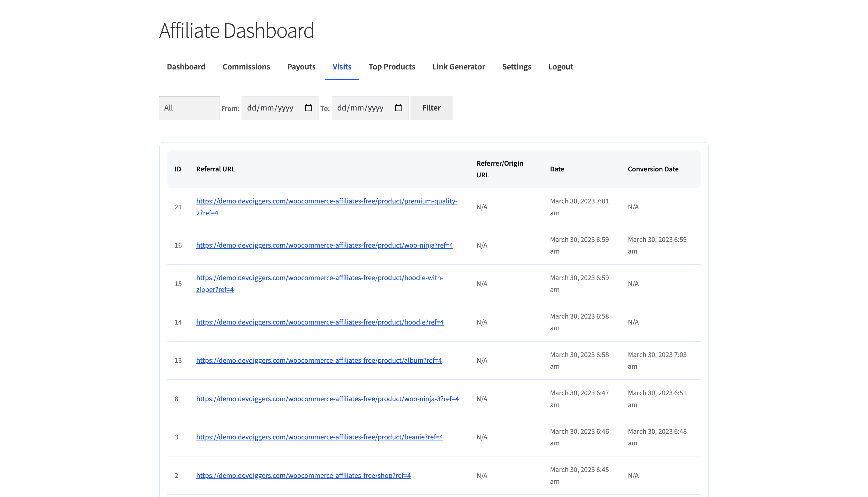Open the shop referral URL
Image resolution: width=868 pixels, height=497 pixels.
303,475
